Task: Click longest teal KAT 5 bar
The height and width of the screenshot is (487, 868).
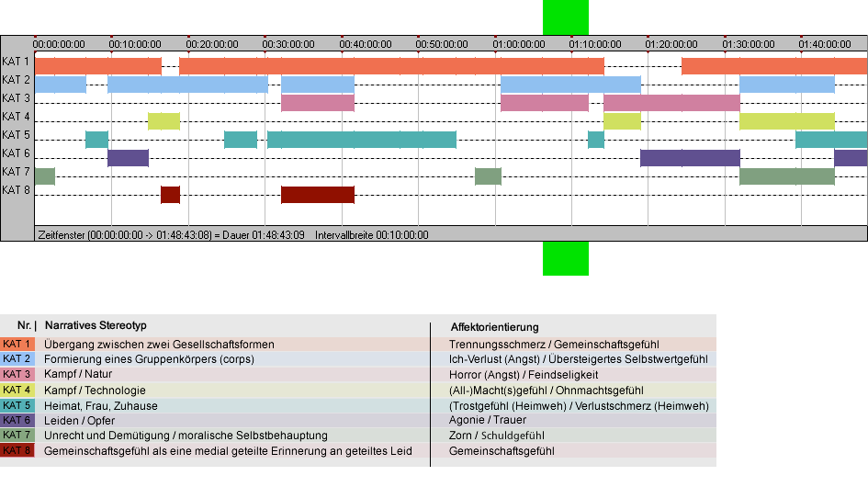Action: [x=362, y=140]
